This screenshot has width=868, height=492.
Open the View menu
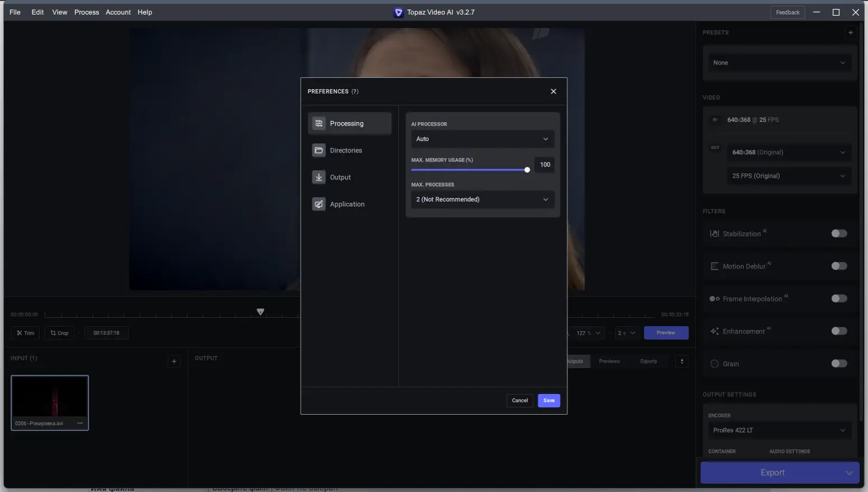coord(60,12)
